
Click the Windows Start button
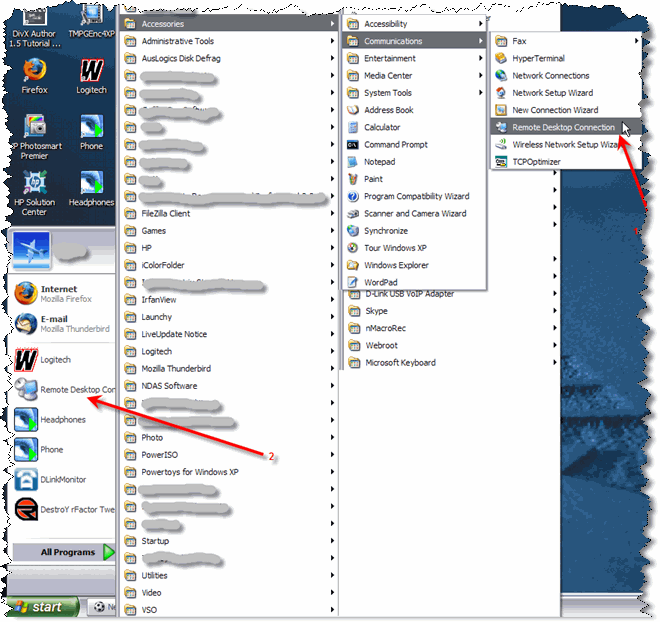(x=38, y=607)
